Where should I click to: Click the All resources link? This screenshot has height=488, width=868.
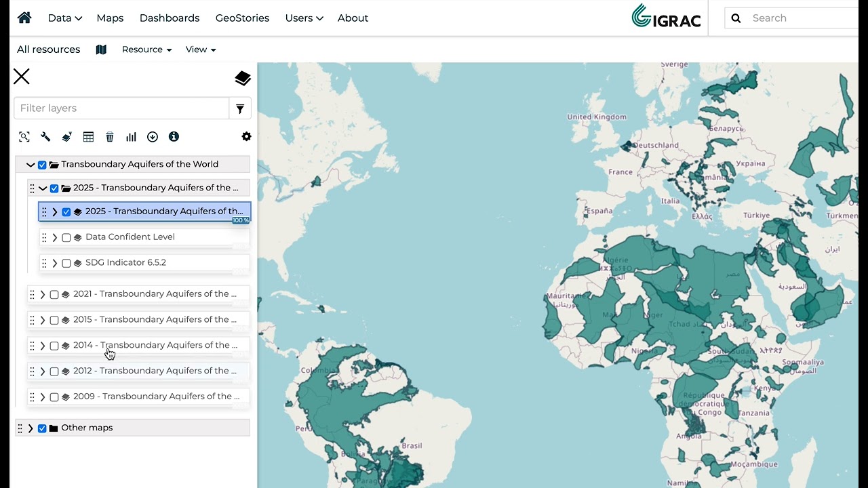click(48, 49)
